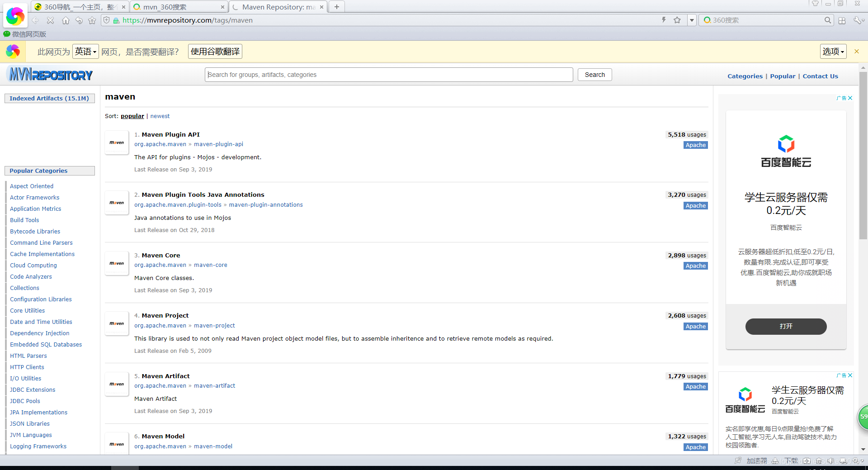Click the 使用谷歌翻译 translate button
This screenshot has width=868, height=470.
(x=215, y=52)
